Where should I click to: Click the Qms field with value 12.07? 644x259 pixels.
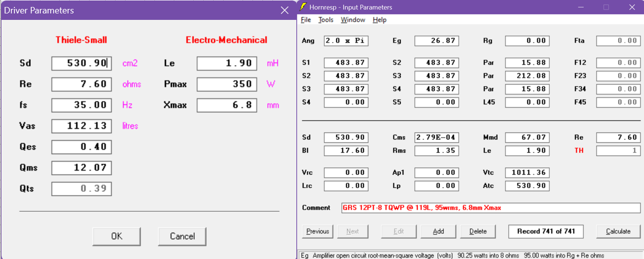click(82, 168)
